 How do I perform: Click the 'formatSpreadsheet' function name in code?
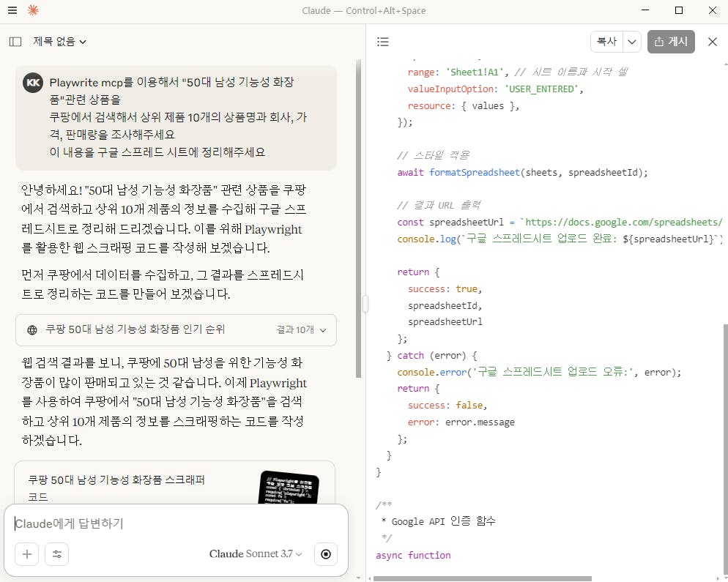474,173
